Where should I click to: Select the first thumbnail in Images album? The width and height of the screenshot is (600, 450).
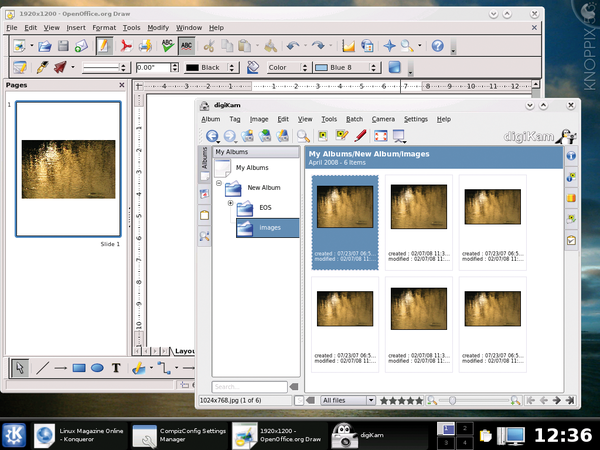coord(345,223)
